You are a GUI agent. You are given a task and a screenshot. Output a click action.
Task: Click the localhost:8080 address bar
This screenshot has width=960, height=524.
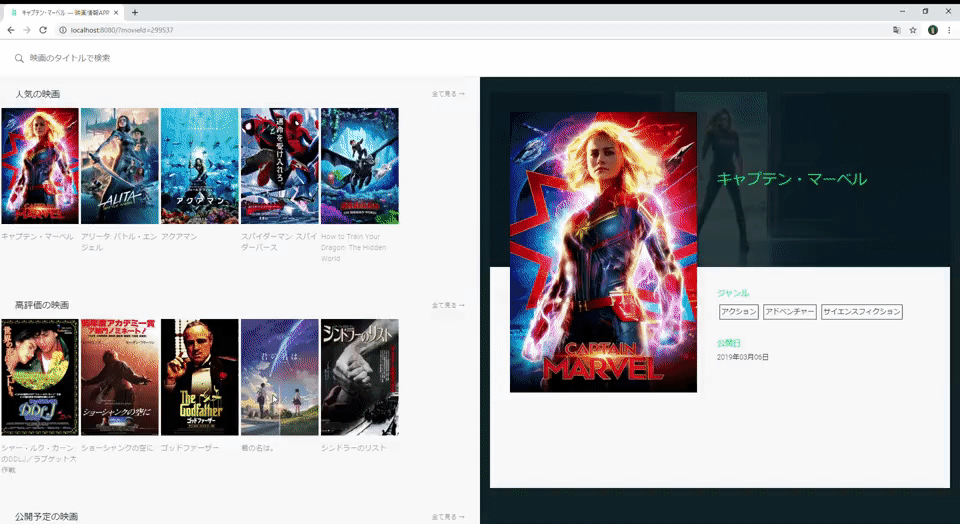point(471,30)
